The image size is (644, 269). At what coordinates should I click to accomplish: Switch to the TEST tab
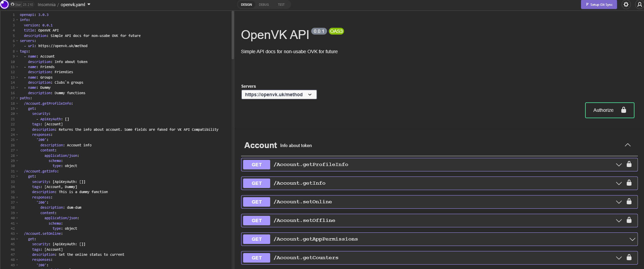tap(281, 5)
